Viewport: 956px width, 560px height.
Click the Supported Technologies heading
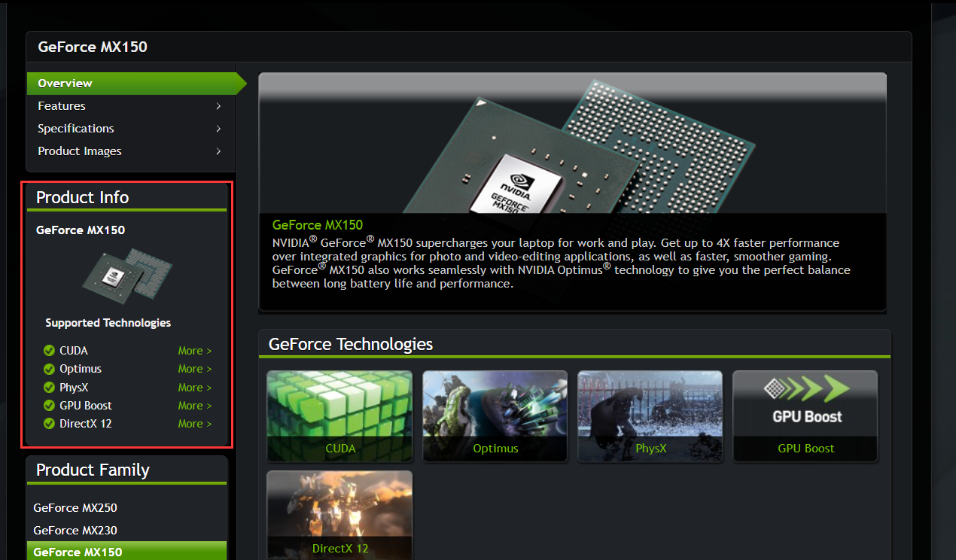(108, 323)
